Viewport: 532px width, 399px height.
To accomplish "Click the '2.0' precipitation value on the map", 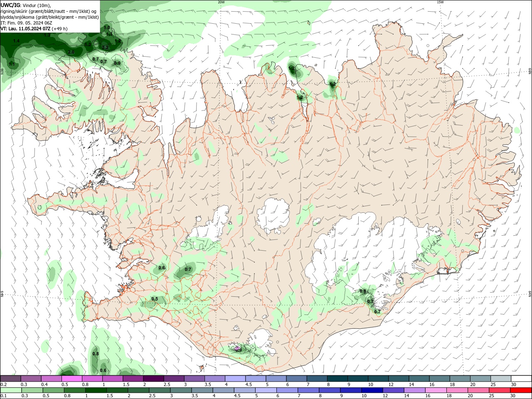I will pyautogui.click(x=71, y=52).
